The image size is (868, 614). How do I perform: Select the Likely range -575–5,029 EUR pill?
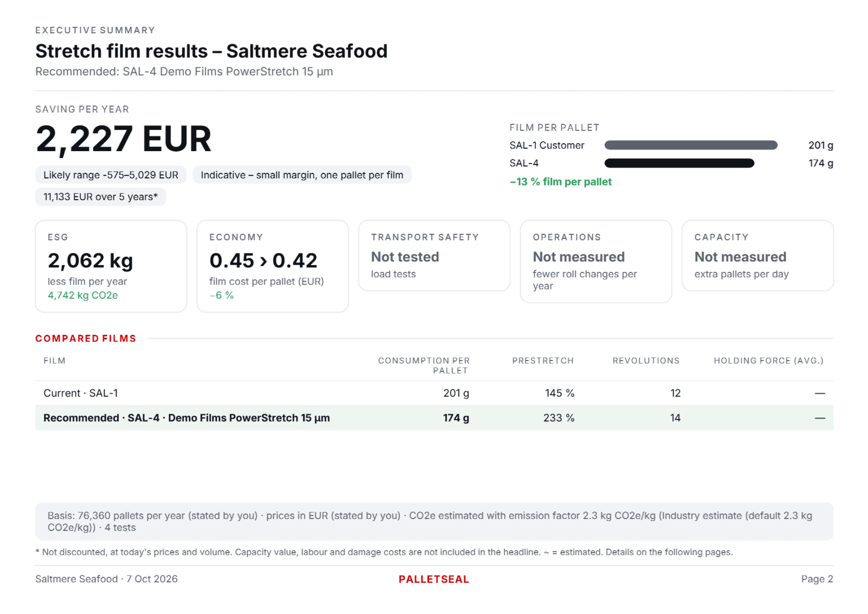(111, 175)
